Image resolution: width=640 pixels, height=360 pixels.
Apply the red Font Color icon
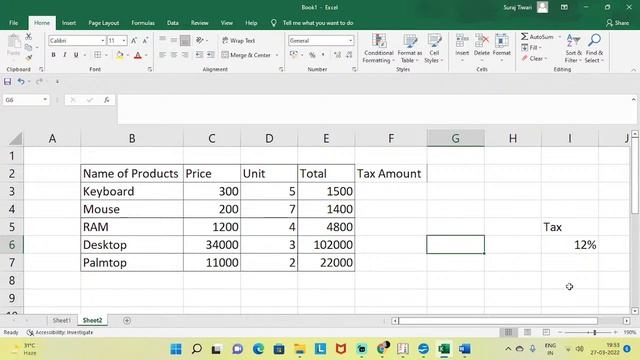pos(138,55)
